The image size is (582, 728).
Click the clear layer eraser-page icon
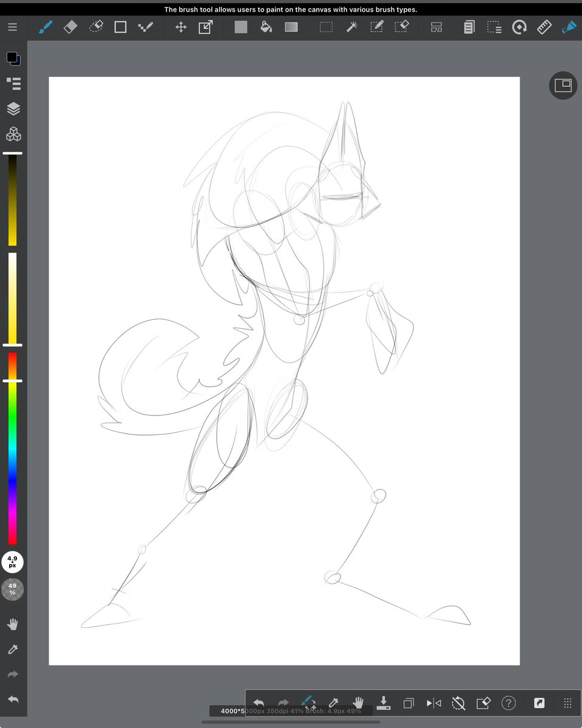click(483, 703)
